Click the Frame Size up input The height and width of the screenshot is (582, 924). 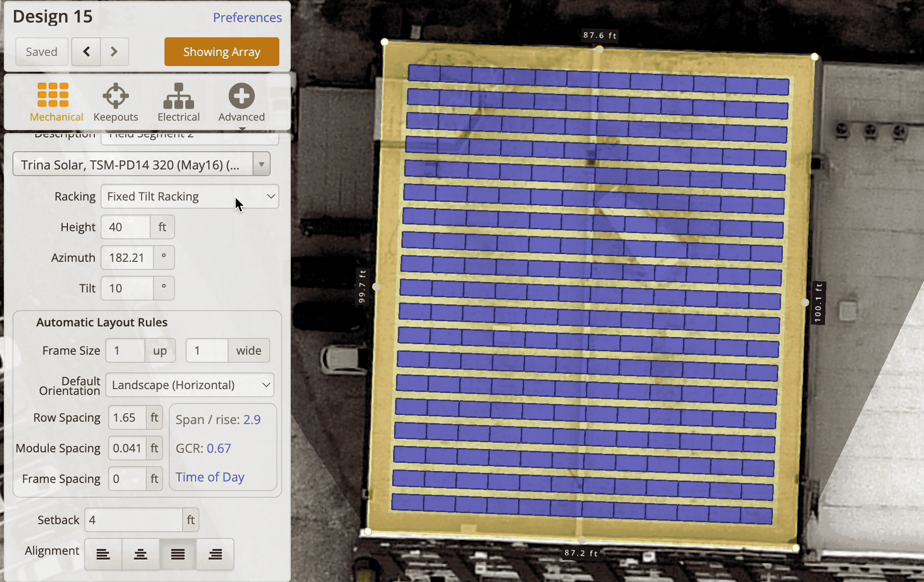coord(125,350)
